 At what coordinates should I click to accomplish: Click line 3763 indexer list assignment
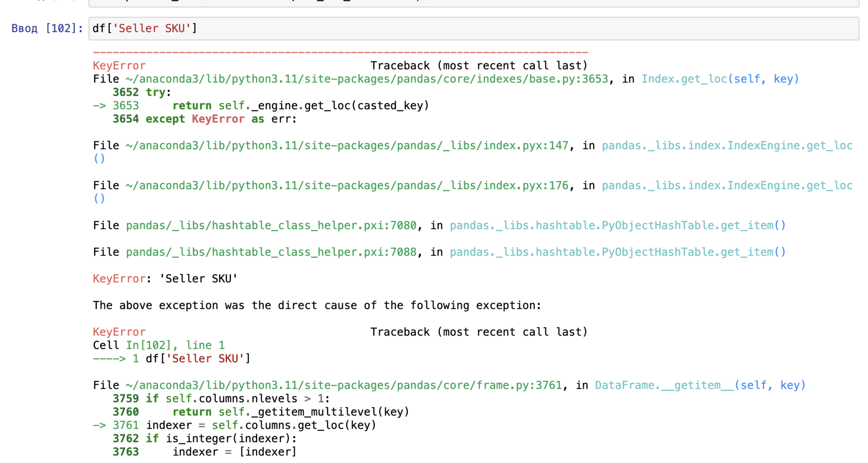coord(205,452)
